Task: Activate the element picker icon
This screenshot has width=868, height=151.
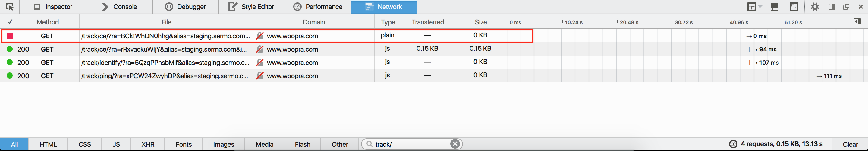Action: pos(10,7)
